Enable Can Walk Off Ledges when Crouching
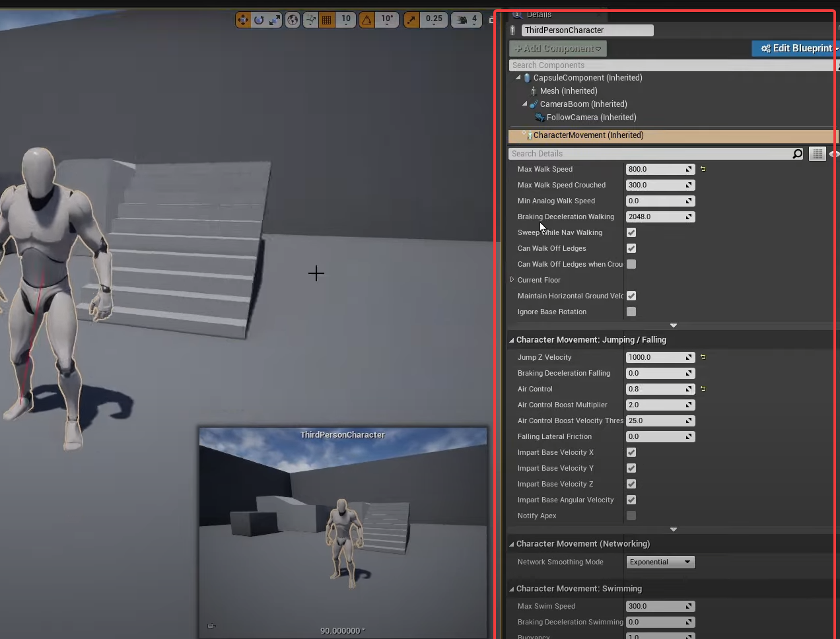The height and width of the screenshot is (639, 840). (x=631, y=264)
